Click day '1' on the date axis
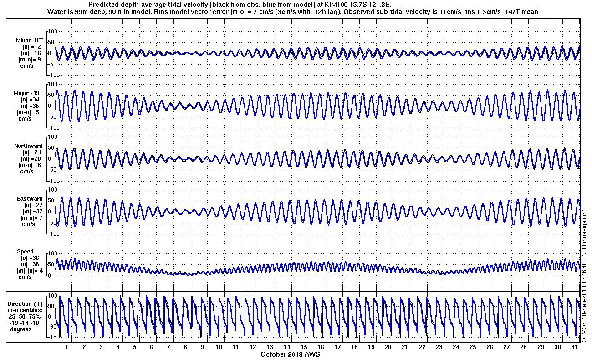 tap(67, 347)
